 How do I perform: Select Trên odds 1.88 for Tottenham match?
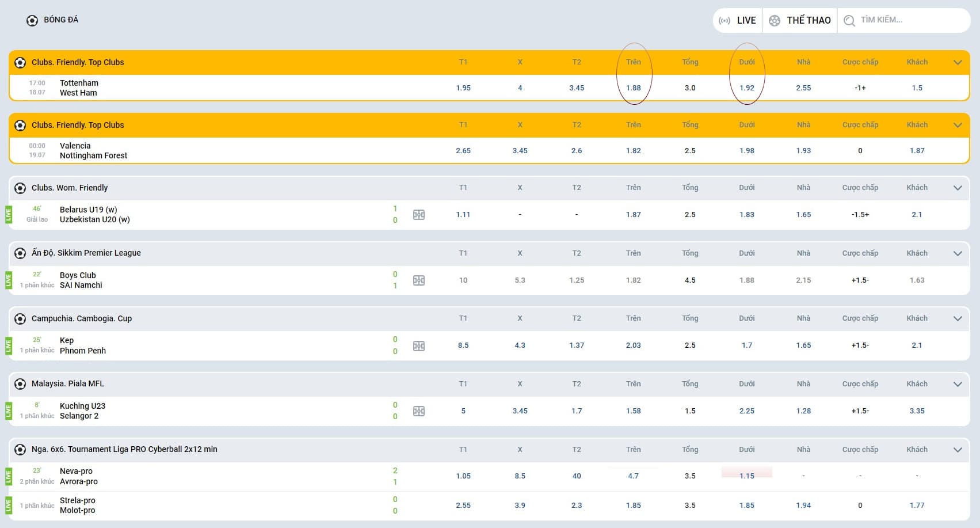(x=634, y=88)
